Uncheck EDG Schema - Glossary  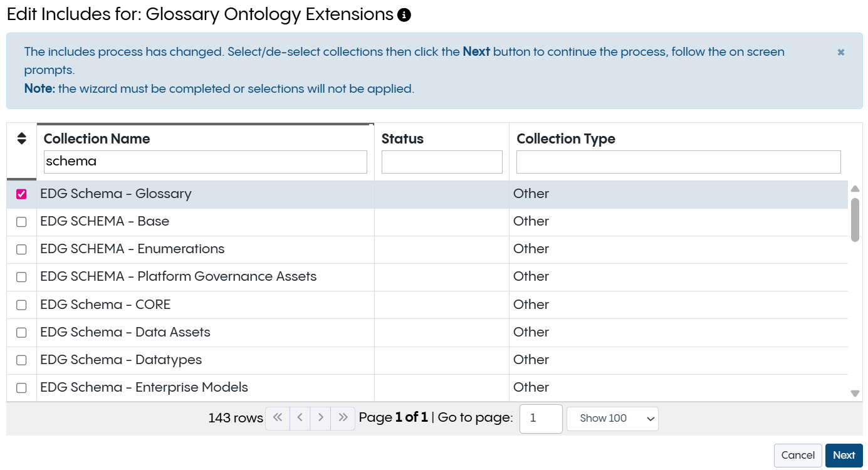pos(21,194)
